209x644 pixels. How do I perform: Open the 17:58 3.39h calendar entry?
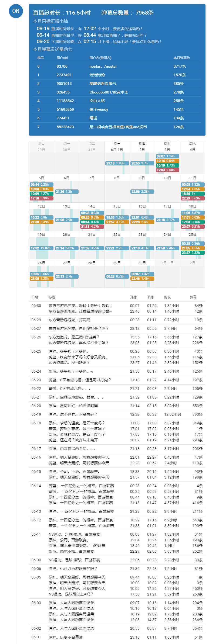pyautogui.click(x=42, y=198)
